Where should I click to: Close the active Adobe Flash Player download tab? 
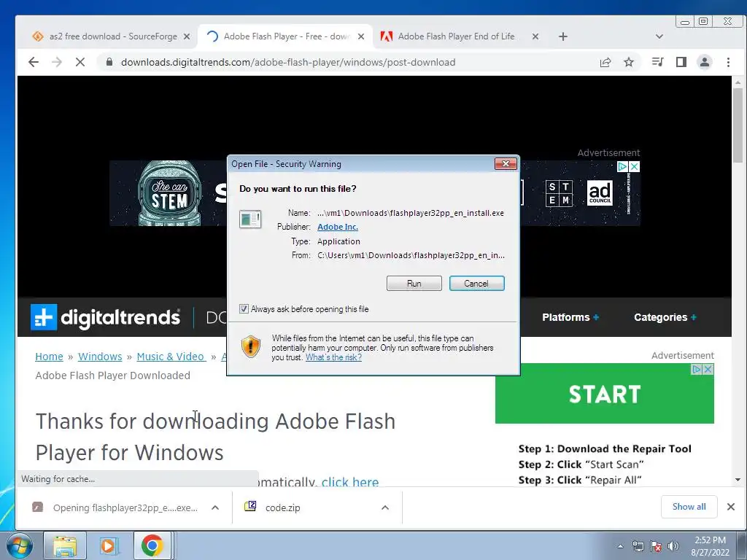click(361, 36)
